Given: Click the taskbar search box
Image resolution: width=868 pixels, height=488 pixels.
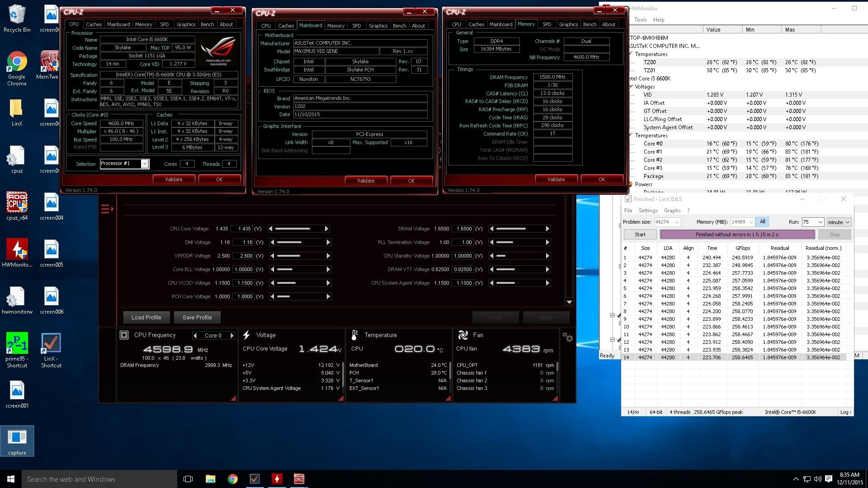Looking at the screenshot, I should coord(99,479).
